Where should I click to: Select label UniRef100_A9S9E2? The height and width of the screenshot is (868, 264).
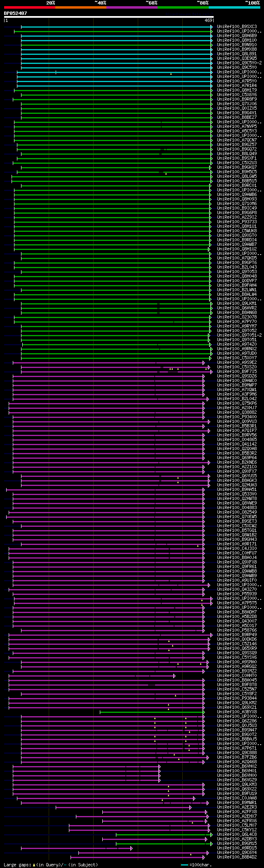click(x=237, y=363)
